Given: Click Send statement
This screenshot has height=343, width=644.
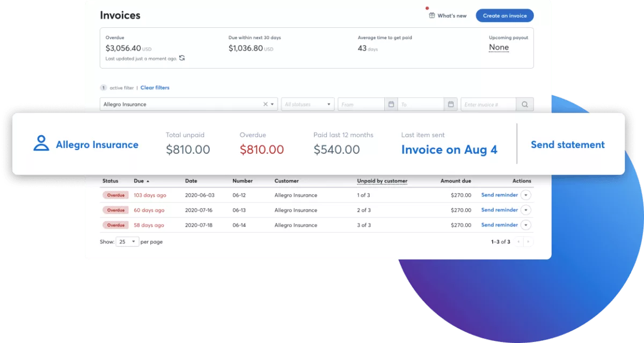Looking at the screenshot, I should [568, 145].
